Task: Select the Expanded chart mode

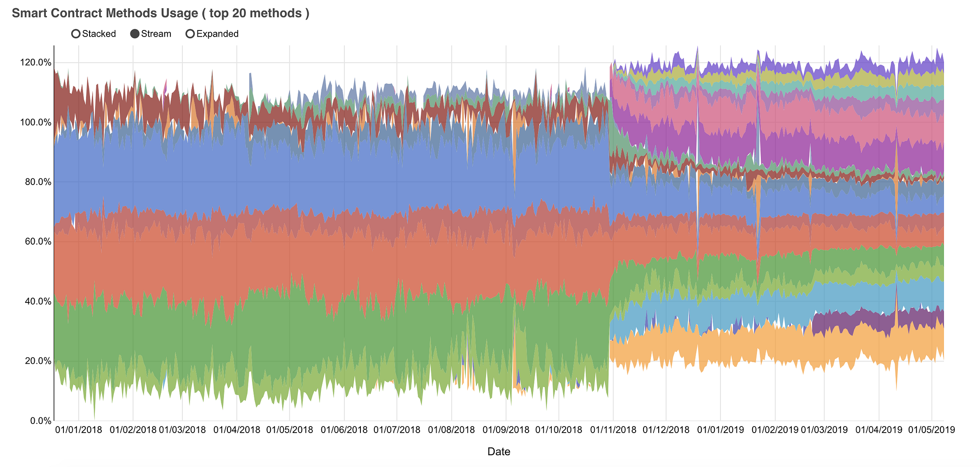Action: click(212, 34)
